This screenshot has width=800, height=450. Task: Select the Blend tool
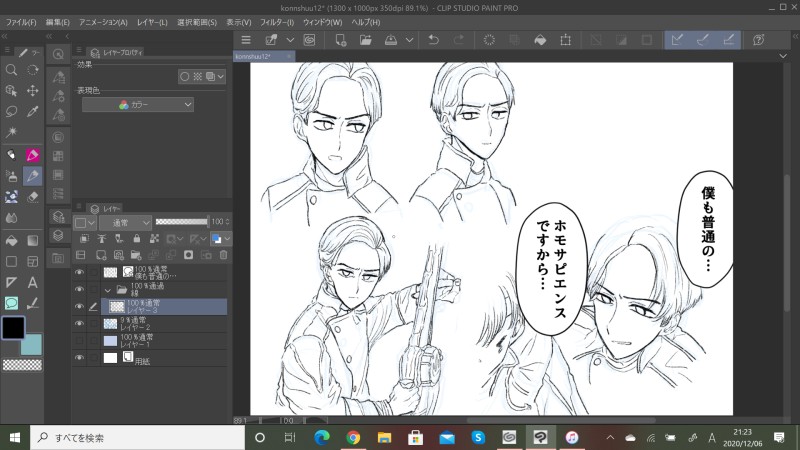click(x=11, y=218)
